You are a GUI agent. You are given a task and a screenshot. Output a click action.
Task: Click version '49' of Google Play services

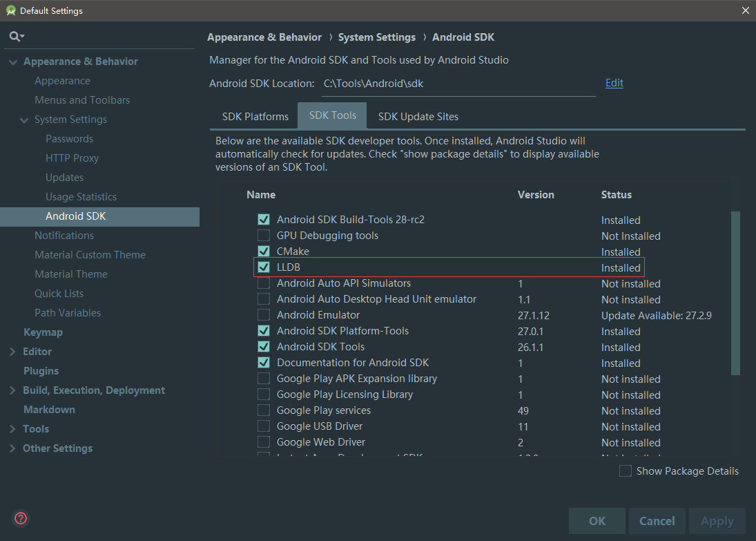523,410
